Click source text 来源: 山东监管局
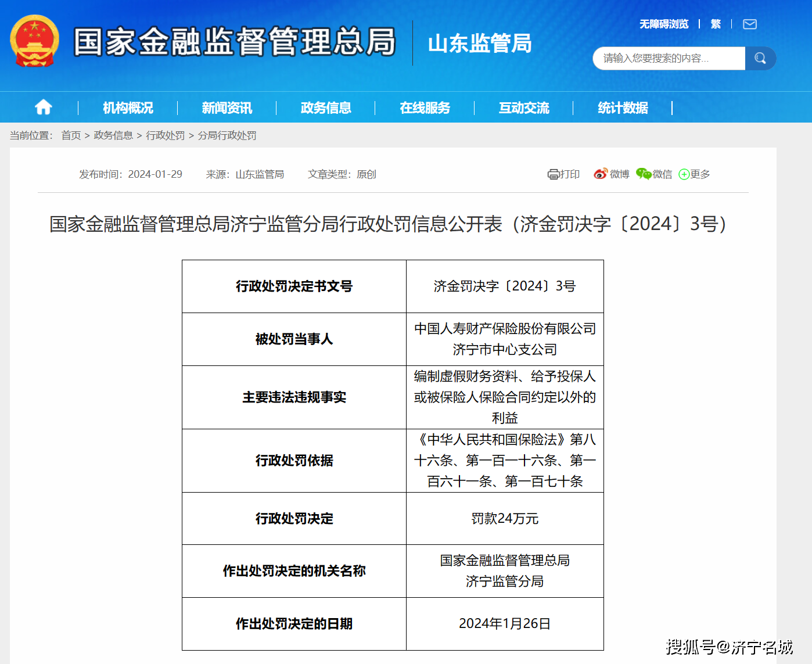Image resolution: width=812 pixels, height=664 pixels. (x=245, y=174)
